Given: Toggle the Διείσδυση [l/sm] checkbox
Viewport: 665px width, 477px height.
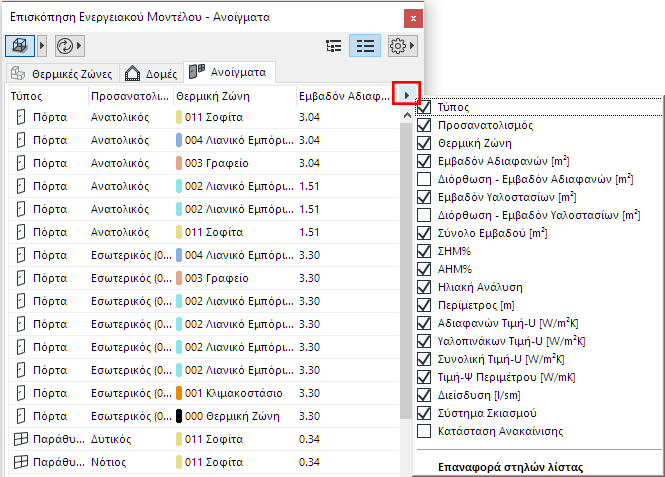Looking at the screenshot, I should tap(424, 395).
